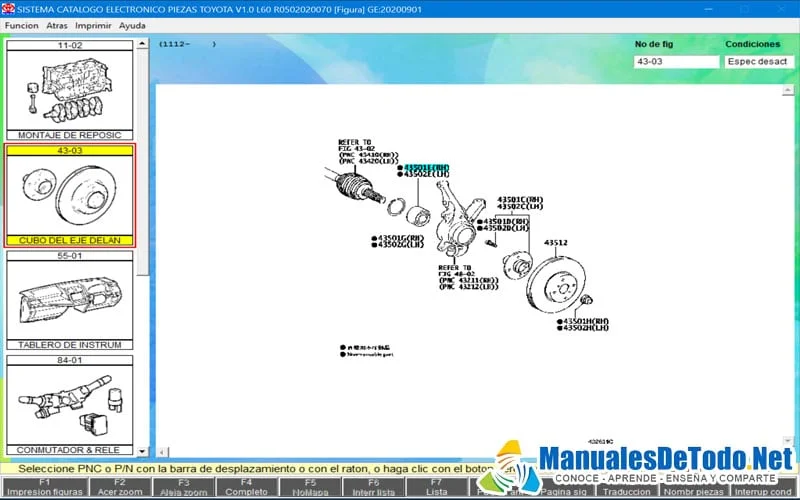Screen dimensions: 800x500
Task: Click the diagram vertical scroll-down arrow
Action: point(788,441)
